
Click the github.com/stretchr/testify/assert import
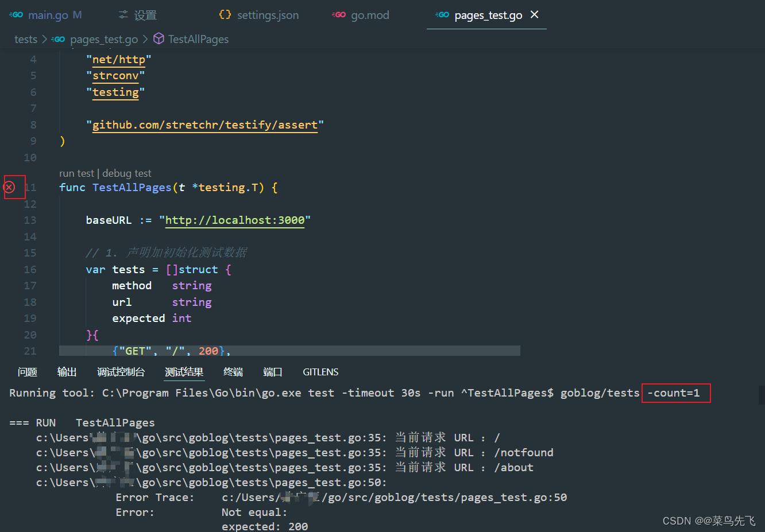[x=205, y=125]
